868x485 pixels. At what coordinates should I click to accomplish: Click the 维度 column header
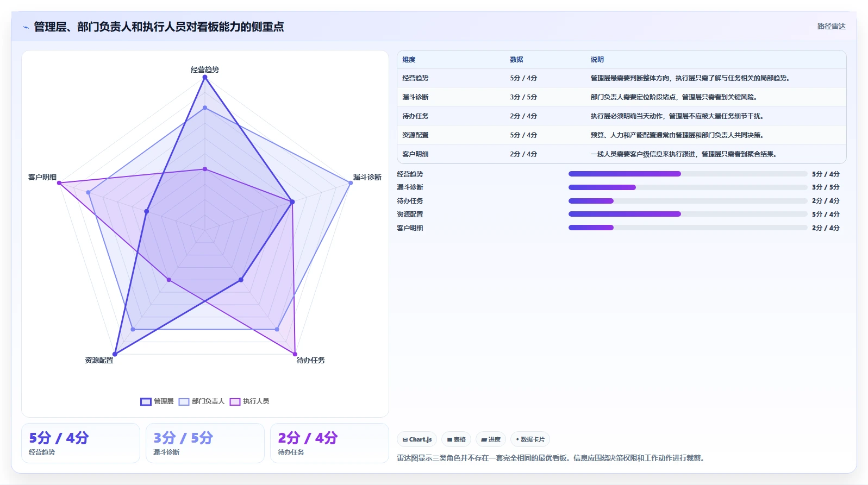click(x=409, y=60)
